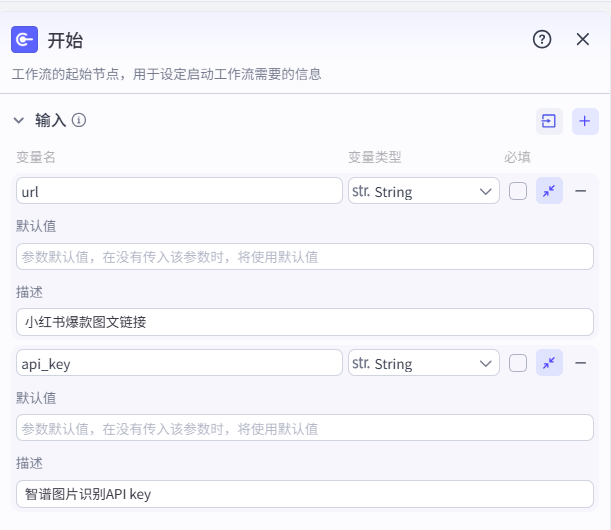Screen dimensions: 611x530
Task: Open the String type dropdown for api_key
Action: click(x=423, y=363)
